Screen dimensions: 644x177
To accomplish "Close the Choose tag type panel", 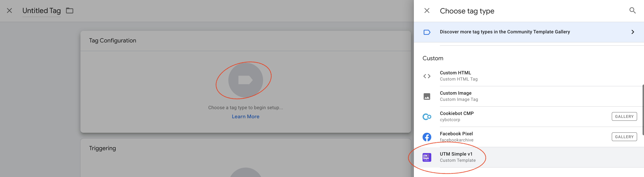I will [427, 11].
